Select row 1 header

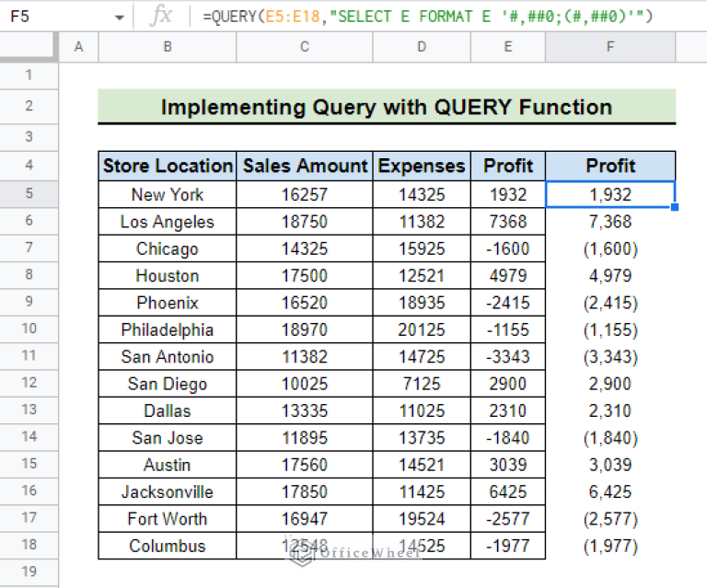click(x=29, y=75)
